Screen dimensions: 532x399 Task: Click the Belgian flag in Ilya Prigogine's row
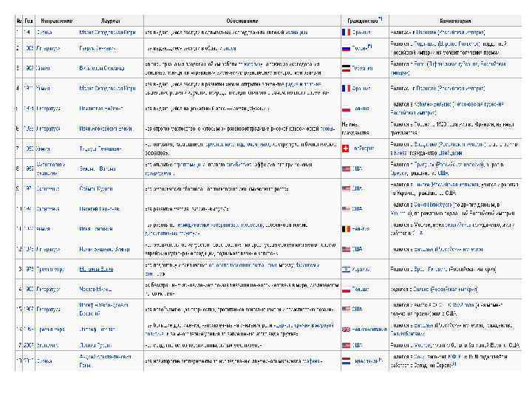tap(346, 229)
